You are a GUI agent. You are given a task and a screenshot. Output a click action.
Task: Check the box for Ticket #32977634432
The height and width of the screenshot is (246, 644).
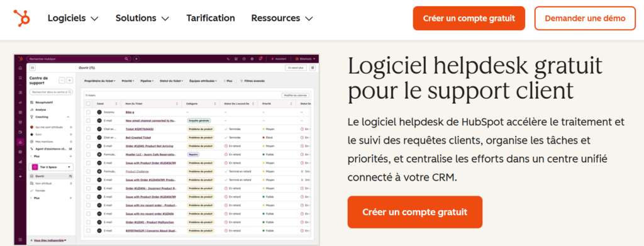tap(88, 129)
